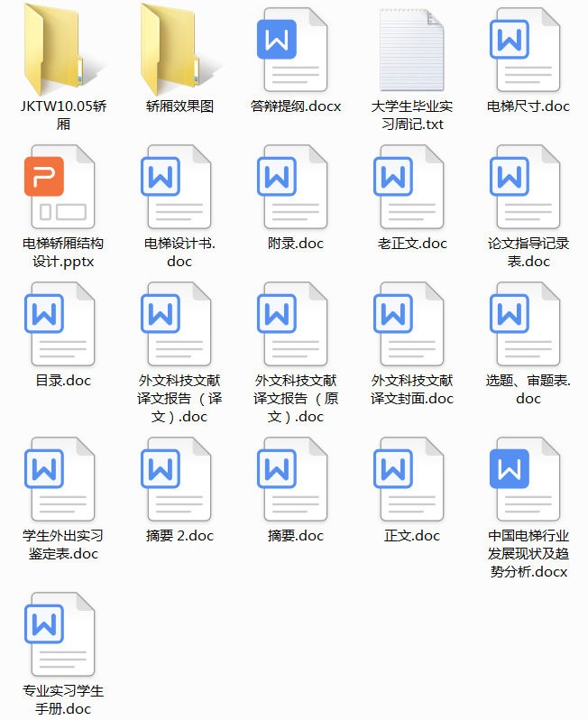The height and width of the screenshot is (720, 588).
Task: Click the file name text JKTW10.05轿厢
Action: (63, 115)
